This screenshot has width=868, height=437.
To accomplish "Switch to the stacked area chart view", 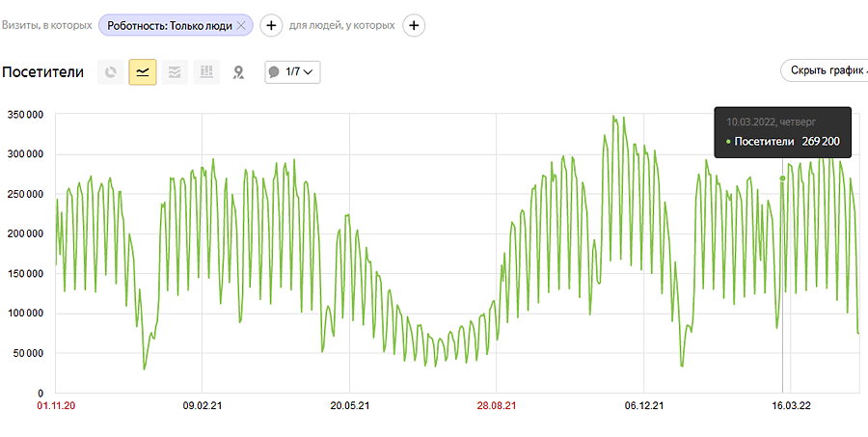I will 175,71.
